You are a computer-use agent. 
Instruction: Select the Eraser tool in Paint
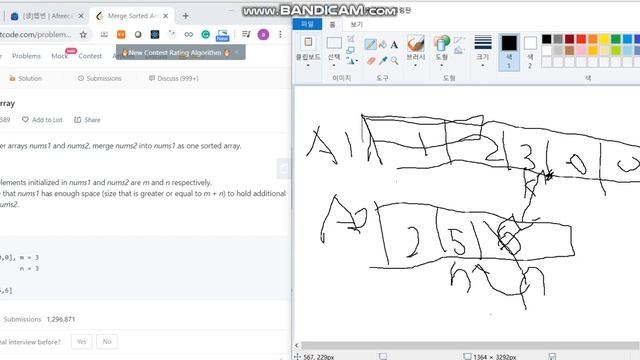click(371, 61)
